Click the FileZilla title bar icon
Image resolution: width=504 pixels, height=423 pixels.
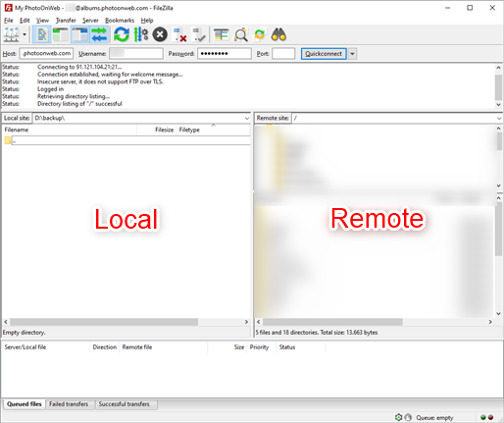8,8
